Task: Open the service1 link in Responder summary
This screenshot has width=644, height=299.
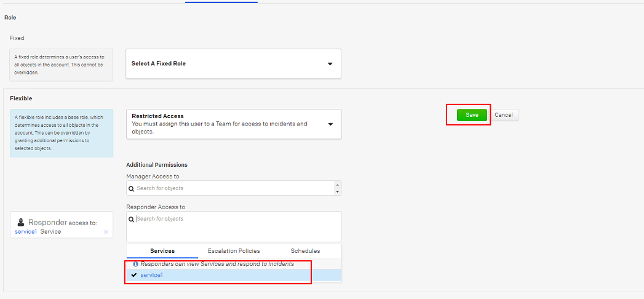Action: (x=26, y=232)
